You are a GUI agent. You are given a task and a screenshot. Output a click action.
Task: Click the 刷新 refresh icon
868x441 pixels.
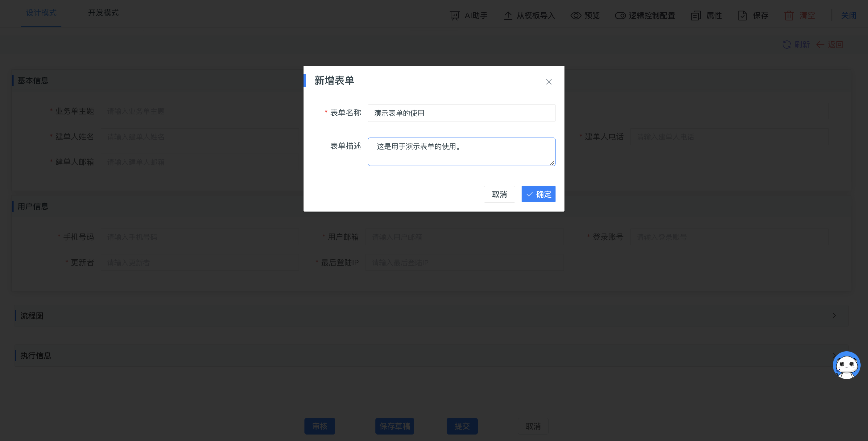tap(787, 44)
